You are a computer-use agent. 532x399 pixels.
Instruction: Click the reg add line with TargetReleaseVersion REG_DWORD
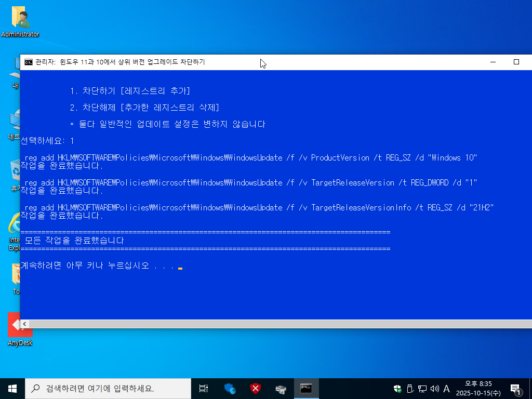(251, 183)
